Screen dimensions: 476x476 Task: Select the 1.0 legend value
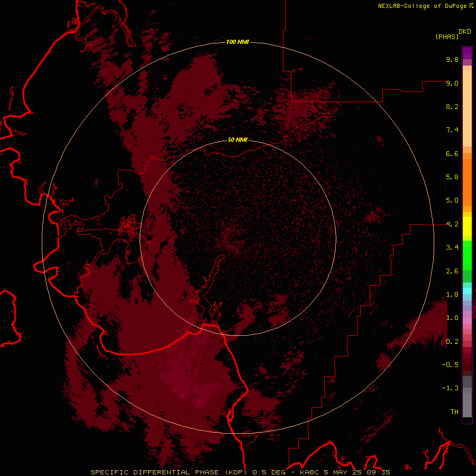[x=452, y=318]
